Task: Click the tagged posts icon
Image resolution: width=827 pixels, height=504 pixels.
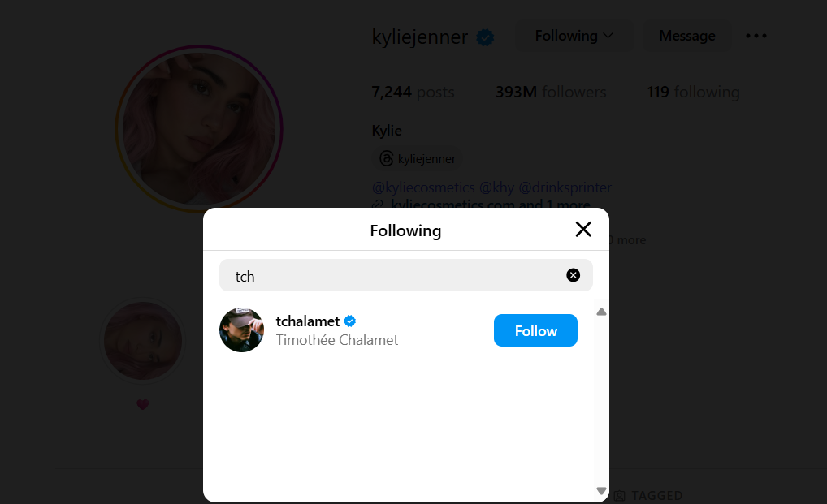Action: coord(620,495)
